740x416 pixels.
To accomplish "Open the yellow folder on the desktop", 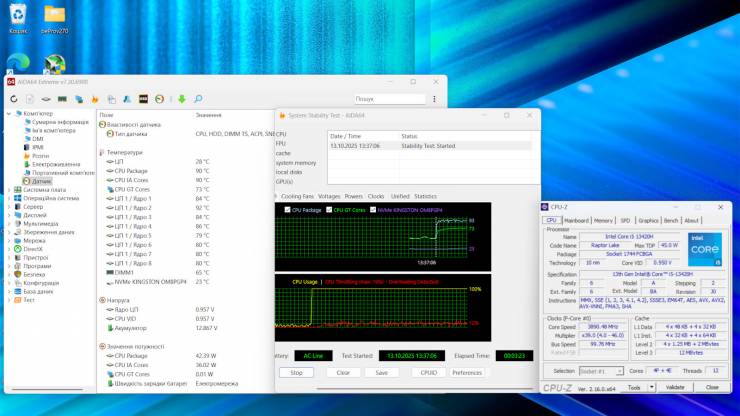I will pyautogui.click(x=55, y=15).
